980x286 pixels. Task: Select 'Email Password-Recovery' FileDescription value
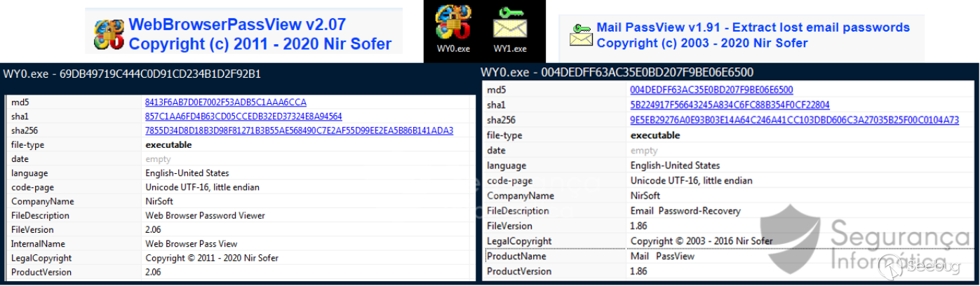point(685,211)
